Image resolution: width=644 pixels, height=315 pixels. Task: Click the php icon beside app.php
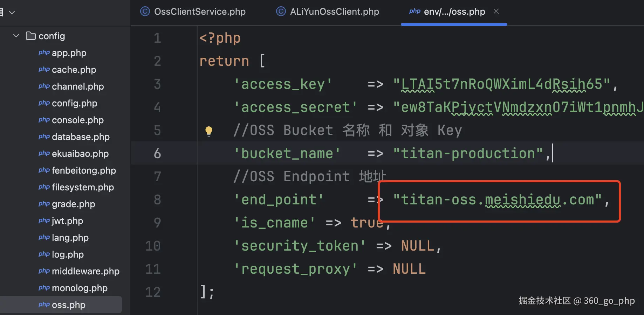(x=44, y=52)
